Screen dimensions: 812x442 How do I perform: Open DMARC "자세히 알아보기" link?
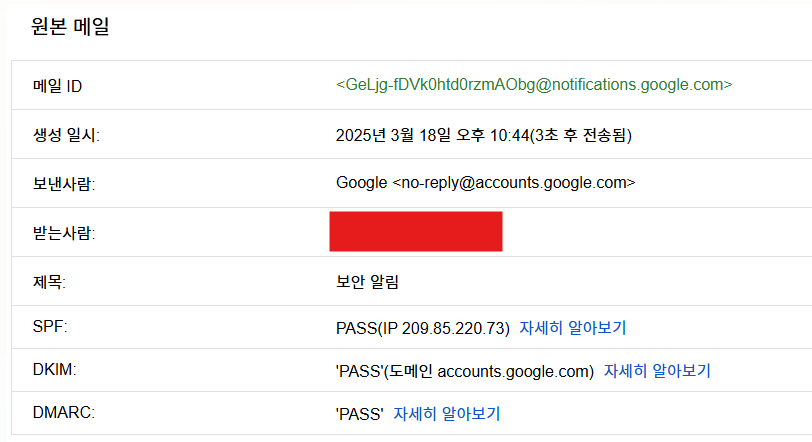point(446,414)
